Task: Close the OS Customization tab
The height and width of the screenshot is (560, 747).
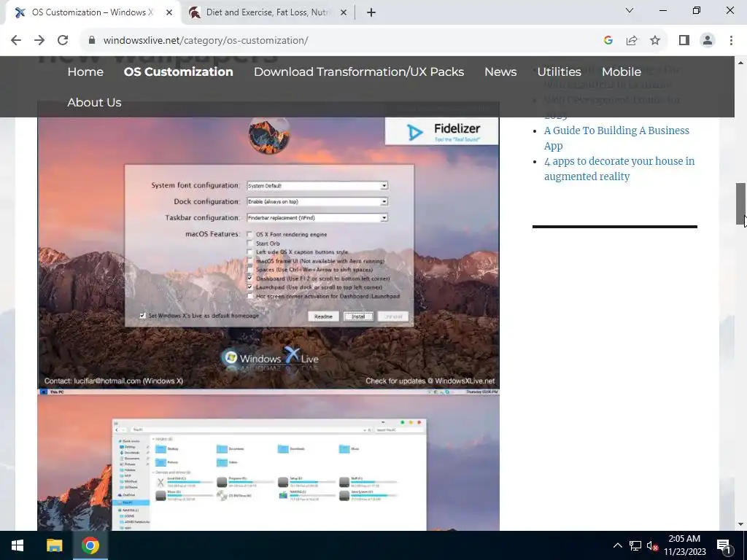Action: [x=169, y=13]
